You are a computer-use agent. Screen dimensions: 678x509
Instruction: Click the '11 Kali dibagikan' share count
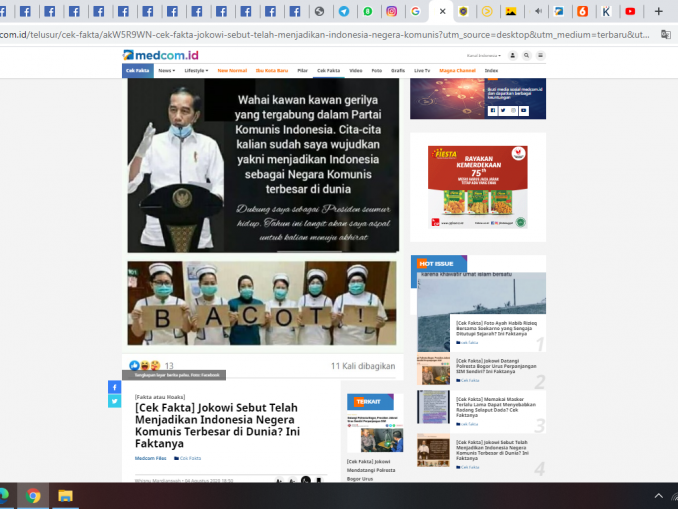coord(363,366)
